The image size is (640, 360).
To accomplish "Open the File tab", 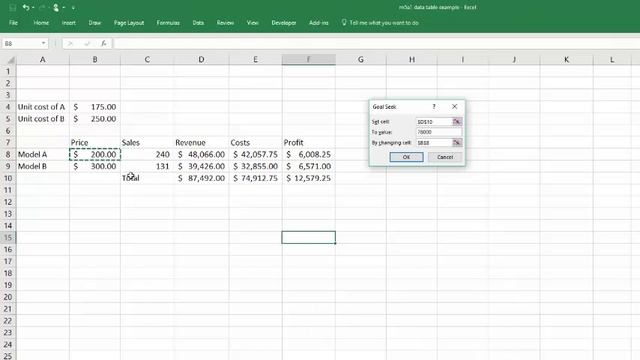I will coord(13,23).
